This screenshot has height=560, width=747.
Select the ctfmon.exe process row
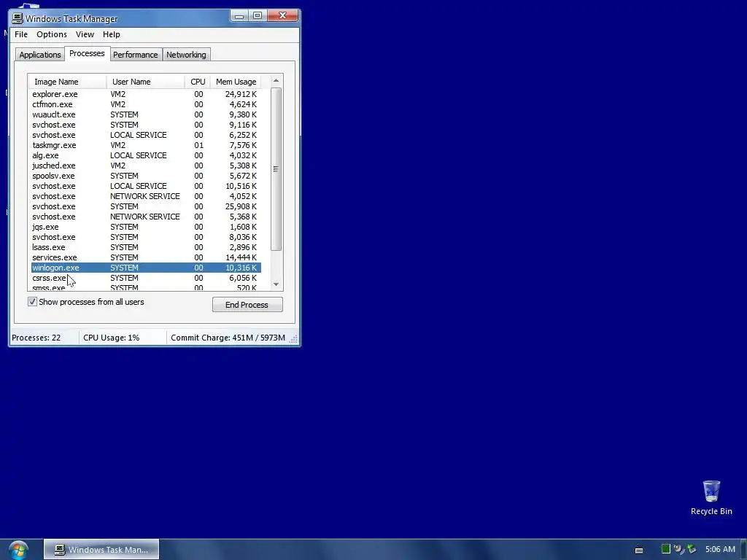tap(146, 104)
